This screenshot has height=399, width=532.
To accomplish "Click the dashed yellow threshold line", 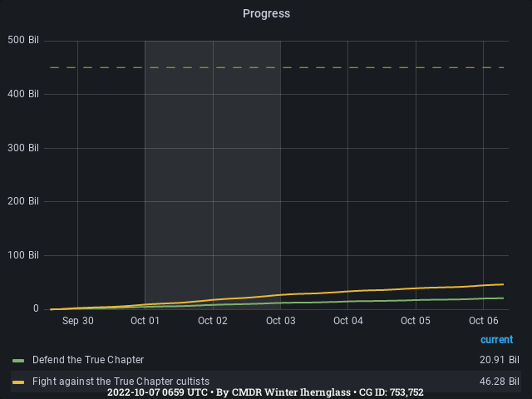I will [277, 67].
